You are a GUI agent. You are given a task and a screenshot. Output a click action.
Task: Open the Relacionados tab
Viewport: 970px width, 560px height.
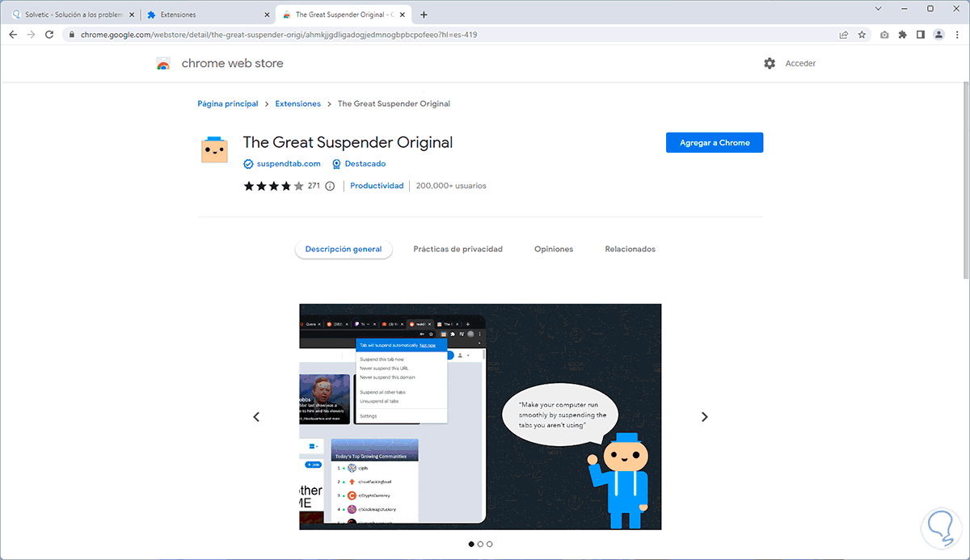coord(630,249)
